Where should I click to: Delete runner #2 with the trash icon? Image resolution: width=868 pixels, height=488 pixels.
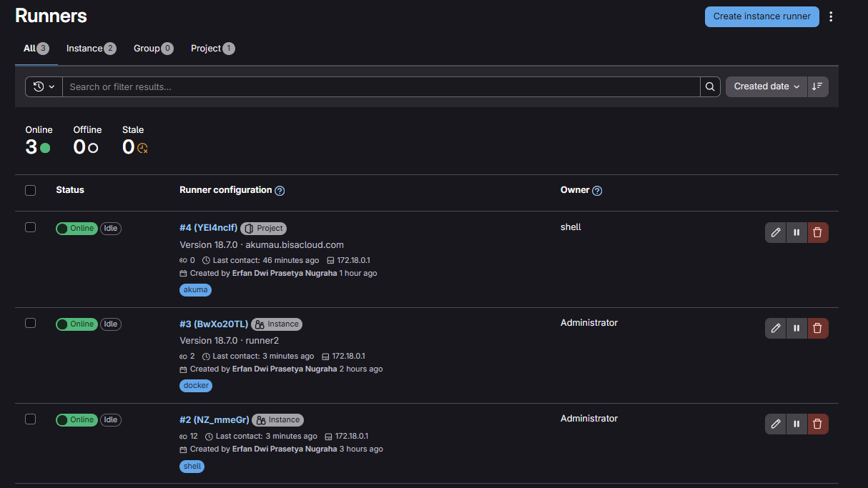tap(818, 424)
